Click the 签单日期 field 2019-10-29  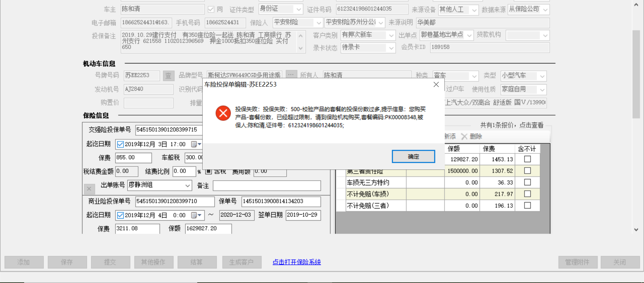303,215
